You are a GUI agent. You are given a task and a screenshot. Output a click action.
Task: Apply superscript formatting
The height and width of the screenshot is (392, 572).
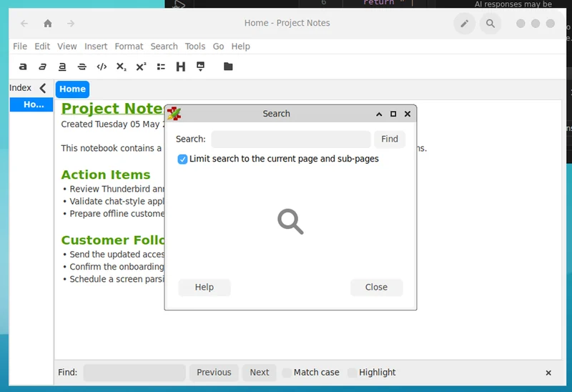141,67
